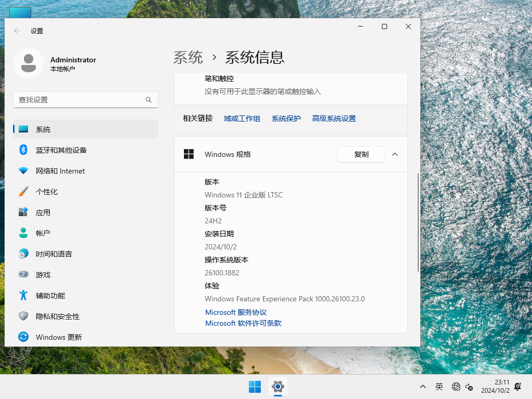532x399 pixels.
Task: Open the 系统保护 link
Action: click(x=286, y=118)
